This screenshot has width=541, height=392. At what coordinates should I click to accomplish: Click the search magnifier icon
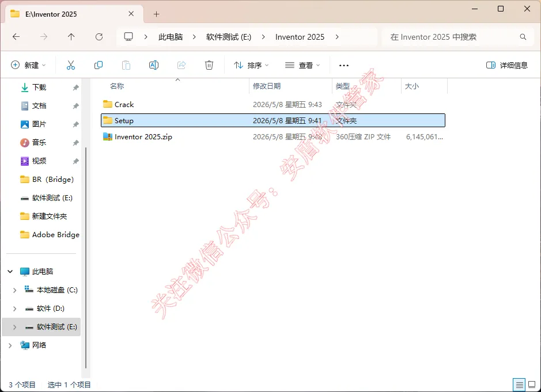click(x=523, y=37)
